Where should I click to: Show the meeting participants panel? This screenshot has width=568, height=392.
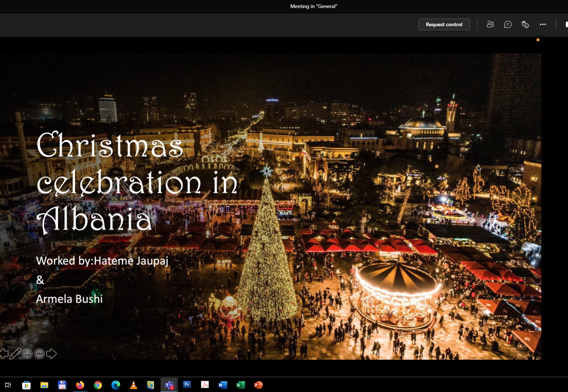click(490, 24)
